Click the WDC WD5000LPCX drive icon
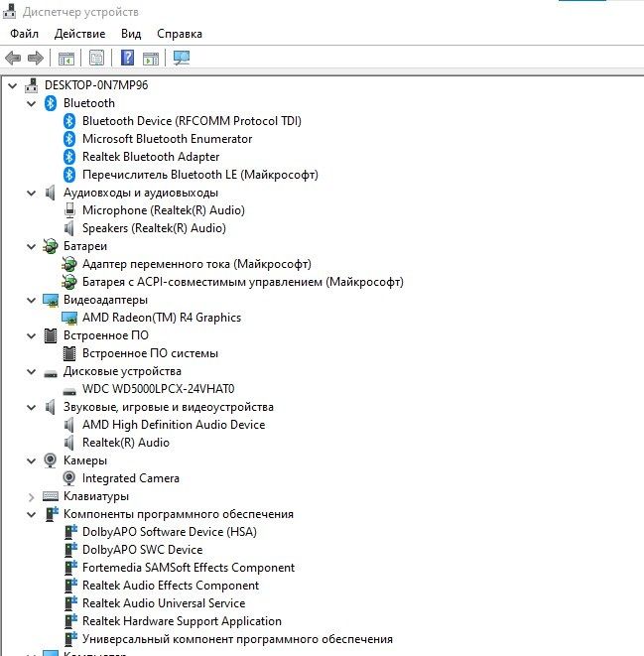 [69, 391]
